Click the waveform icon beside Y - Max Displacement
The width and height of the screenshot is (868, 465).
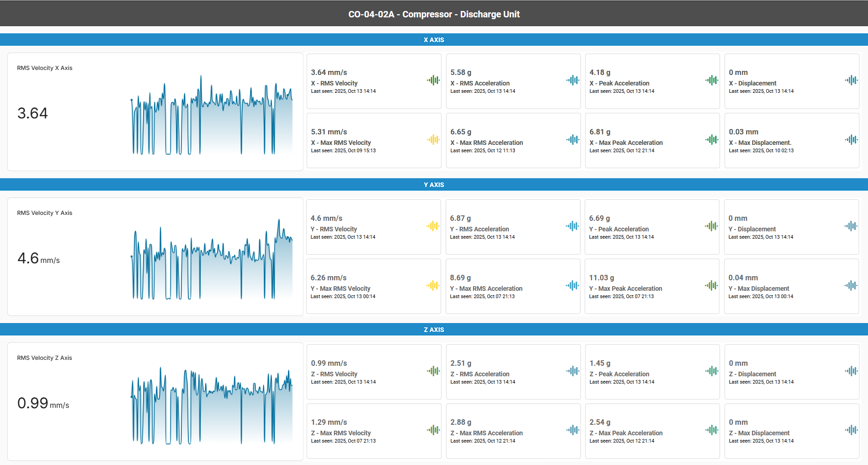(x=851, y=286)
